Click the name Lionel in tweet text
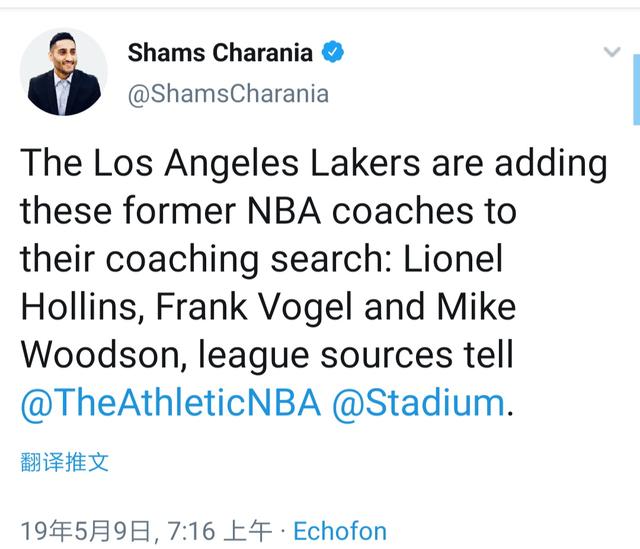This screenshot has width=640, height=549. [453, 259]
